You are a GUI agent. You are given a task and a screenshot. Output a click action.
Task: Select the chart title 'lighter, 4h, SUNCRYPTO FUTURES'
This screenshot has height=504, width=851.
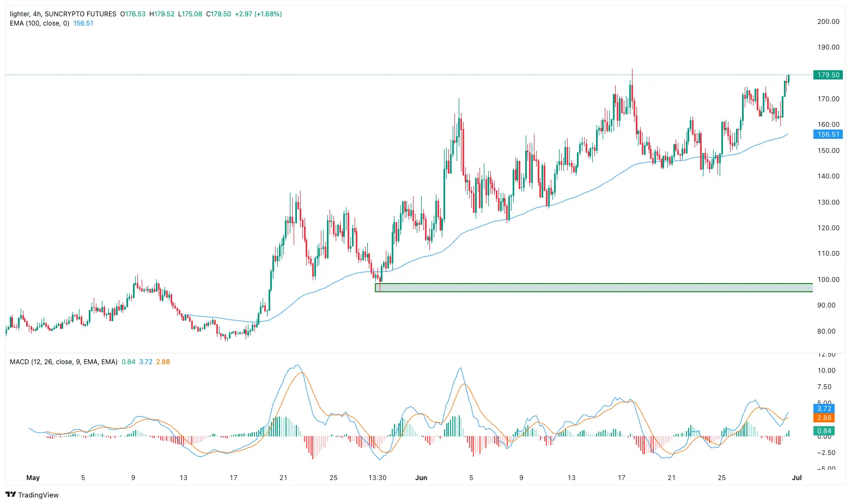pos(63,14)
